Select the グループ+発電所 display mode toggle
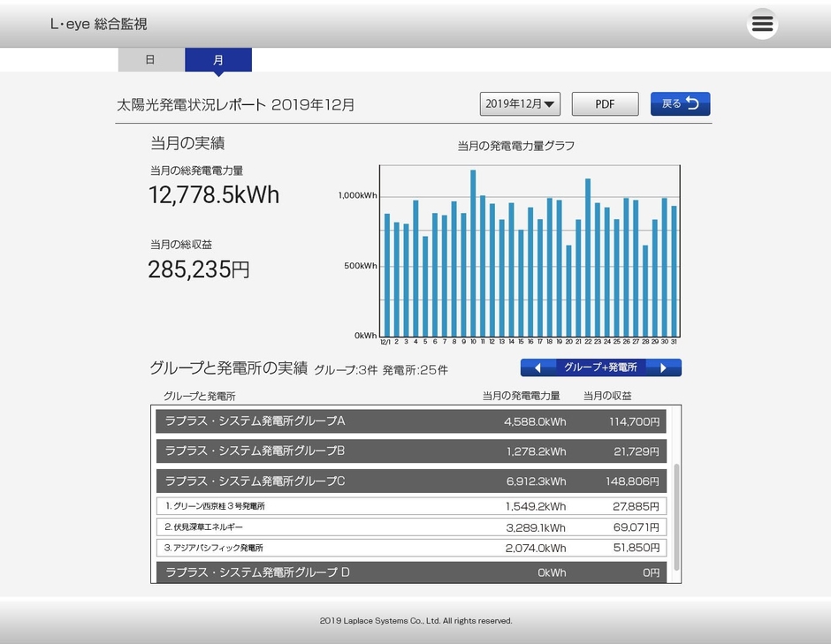The height and width of the screenshot is (644, 831). [x=601, y=367]
